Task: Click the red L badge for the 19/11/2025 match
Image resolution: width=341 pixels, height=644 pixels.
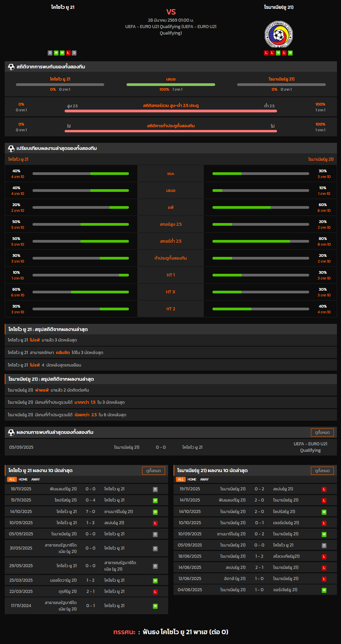Action: [324, 489]
